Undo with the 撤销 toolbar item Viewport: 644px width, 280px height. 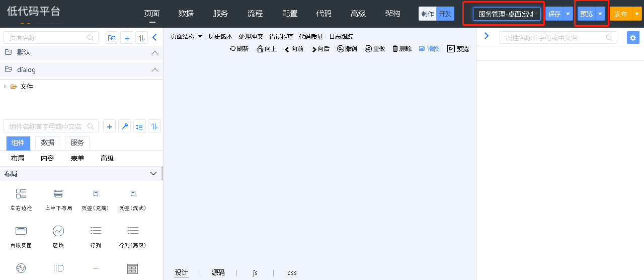click(x=347, y=49)
